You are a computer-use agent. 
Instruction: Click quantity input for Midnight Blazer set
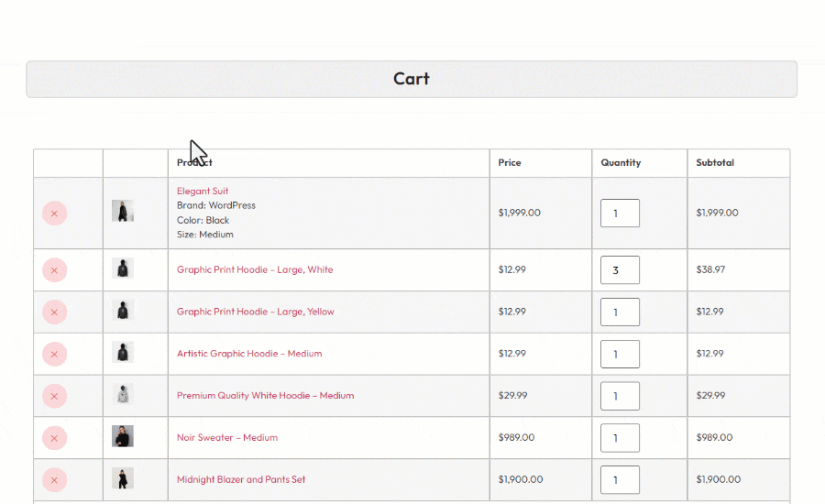[620, 479]
